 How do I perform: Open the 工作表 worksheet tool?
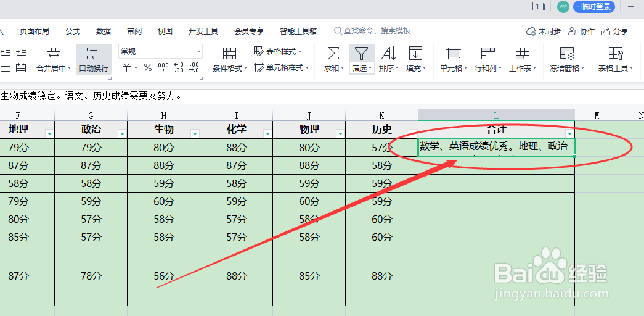tap(523, 59)
